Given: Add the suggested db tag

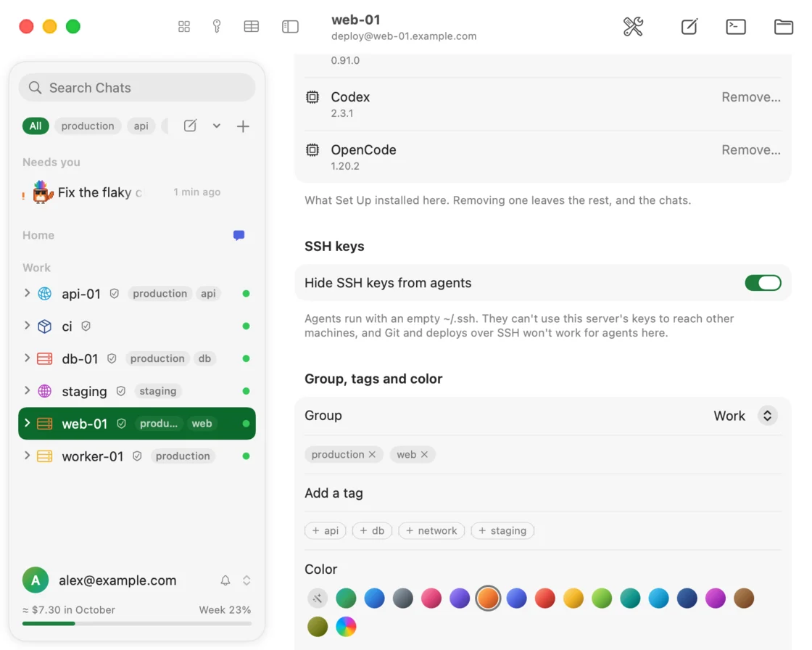Looking at the screenshot, I should [372, 531].
